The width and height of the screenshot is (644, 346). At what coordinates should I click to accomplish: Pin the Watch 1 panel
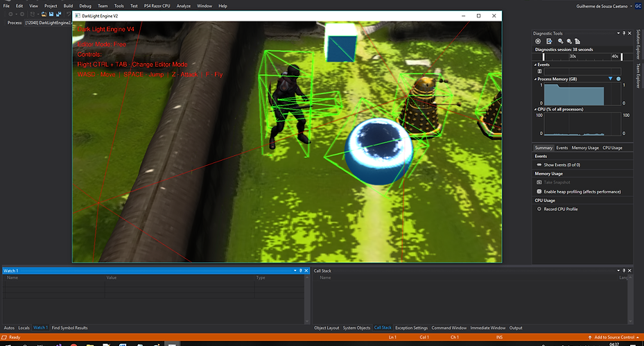[301, 270]
